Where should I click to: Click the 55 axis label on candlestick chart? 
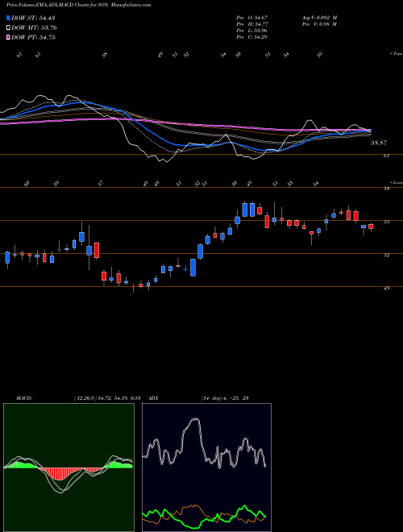386,222
